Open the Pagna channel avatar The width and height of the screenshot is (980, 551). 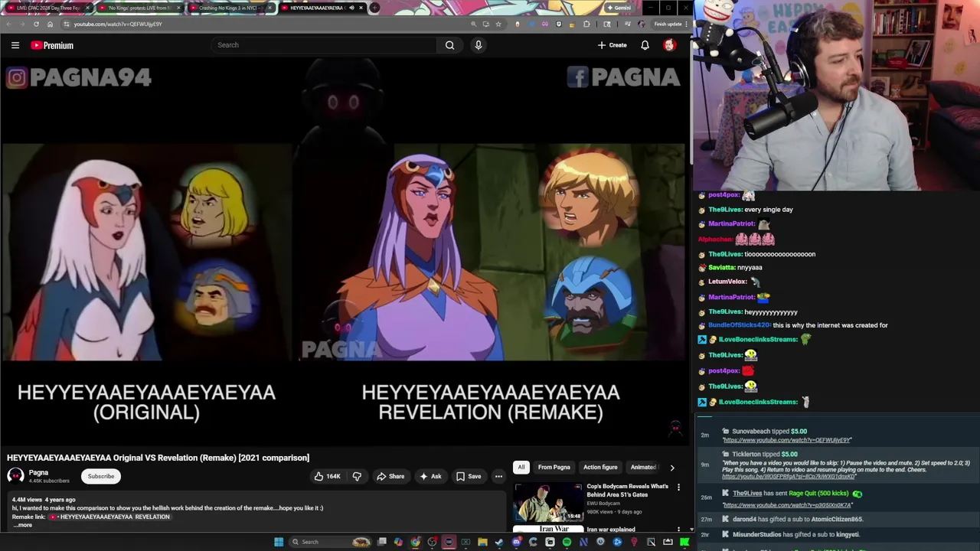tap(15, 476)
